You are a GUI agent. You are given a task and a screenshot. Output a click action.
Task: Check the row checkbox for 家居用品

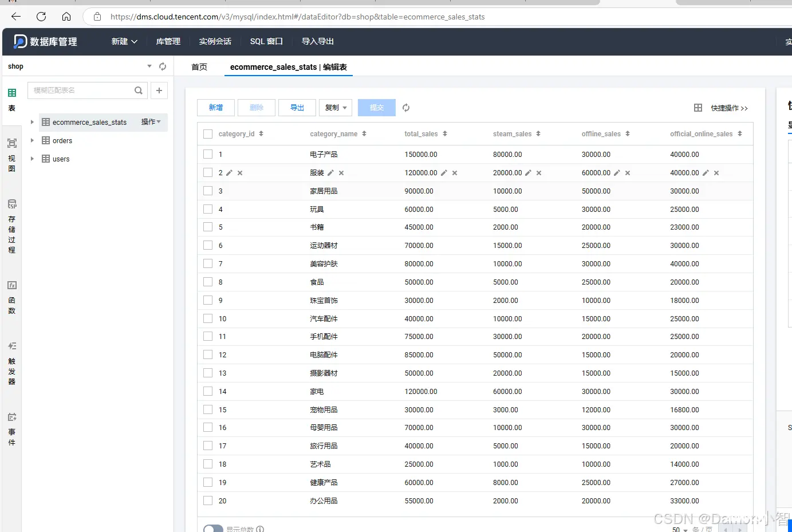(x=208, y=191)
